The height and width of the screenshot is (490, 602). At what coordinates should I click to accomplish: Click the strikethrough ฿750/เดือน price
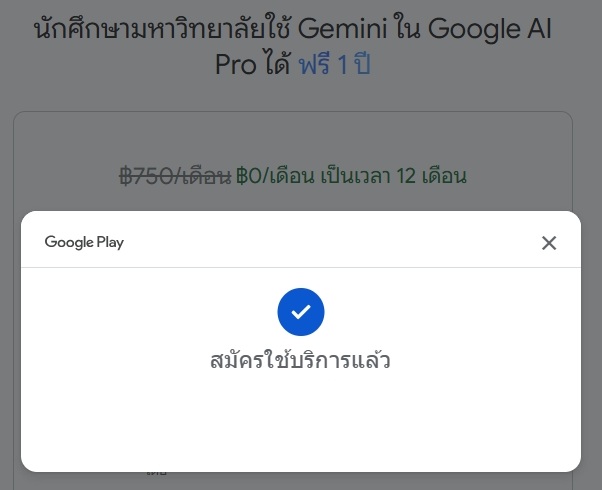pyautogui.click(x=175, y=177)
